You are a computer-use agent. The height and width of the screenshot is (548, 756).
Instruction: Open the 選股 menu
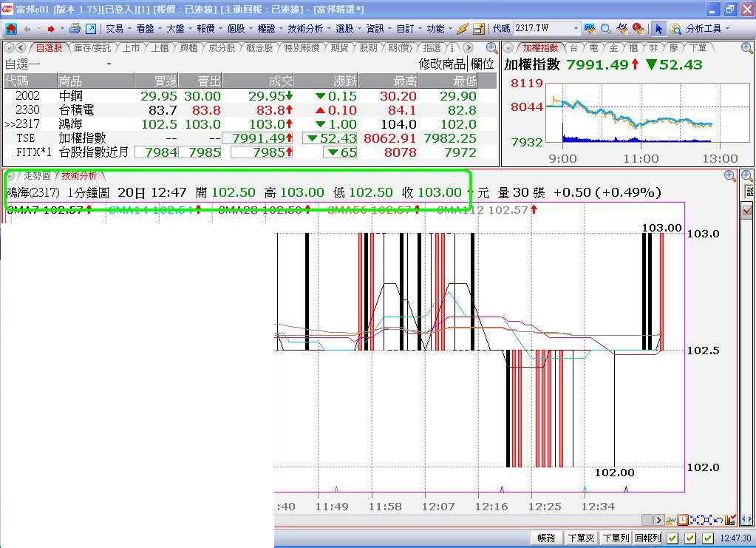[347, 29]
